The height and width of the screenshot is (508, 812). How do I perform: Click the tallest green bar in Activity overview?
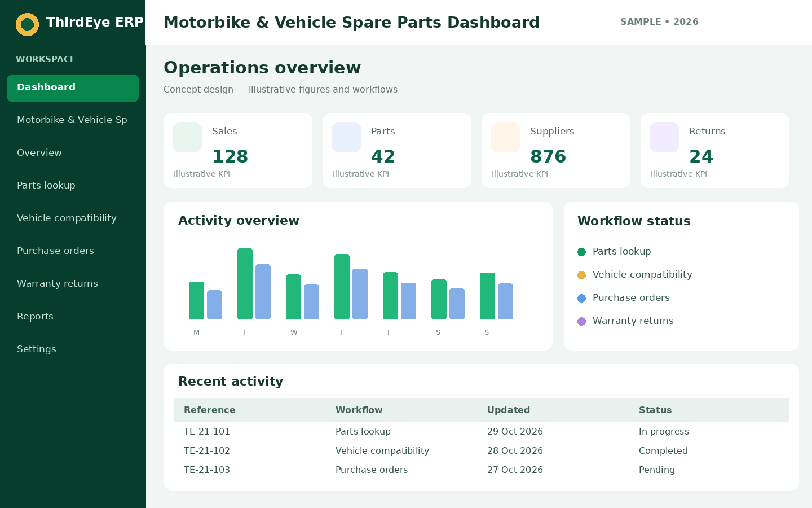click(245, 284)
